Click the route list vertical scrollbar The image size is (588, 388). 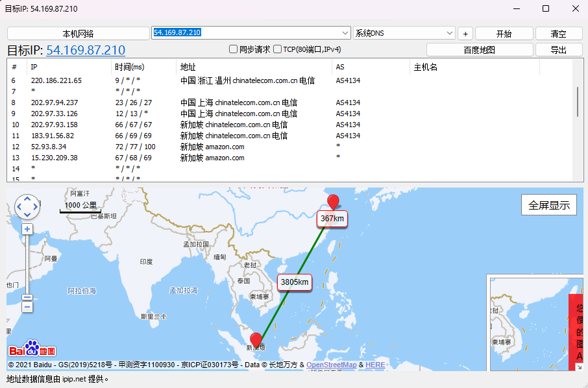click(577, 102)
